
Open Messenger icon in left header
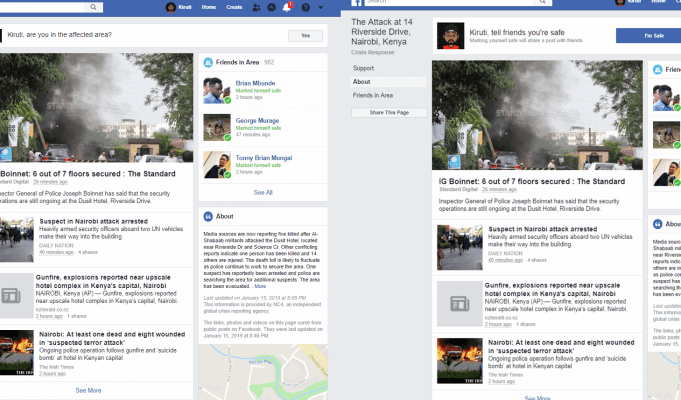[x=271, y=7]
